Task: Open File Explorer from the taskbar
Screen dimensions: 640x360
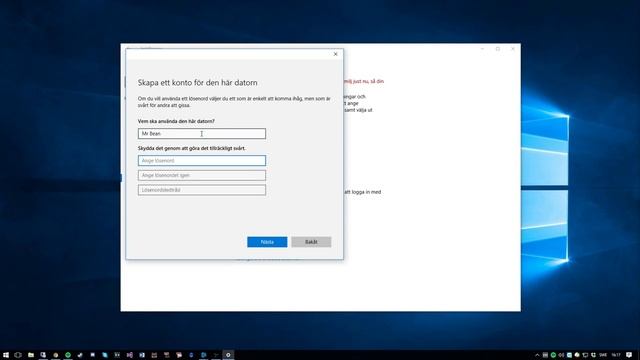Action: tap(31, 355)
